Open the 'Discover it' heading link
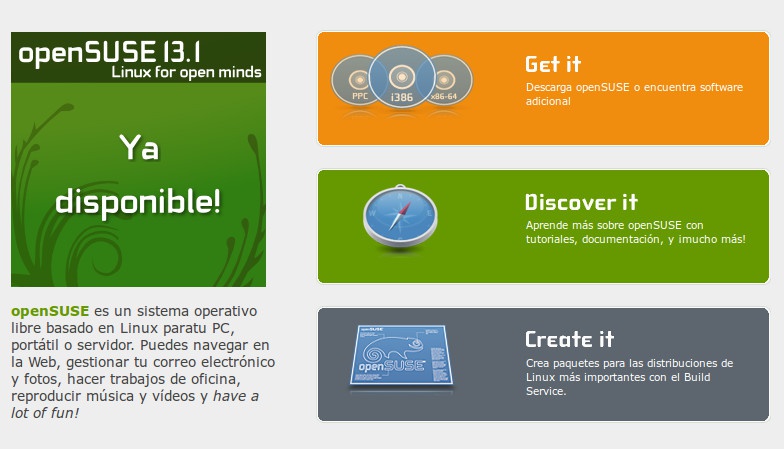Screen dimensions: 784x449 581,202
